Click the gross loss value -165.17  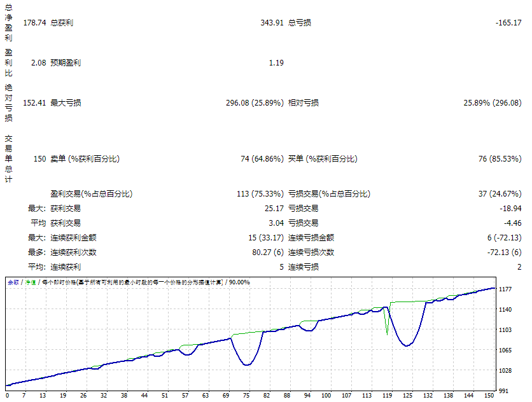point(508,23)
